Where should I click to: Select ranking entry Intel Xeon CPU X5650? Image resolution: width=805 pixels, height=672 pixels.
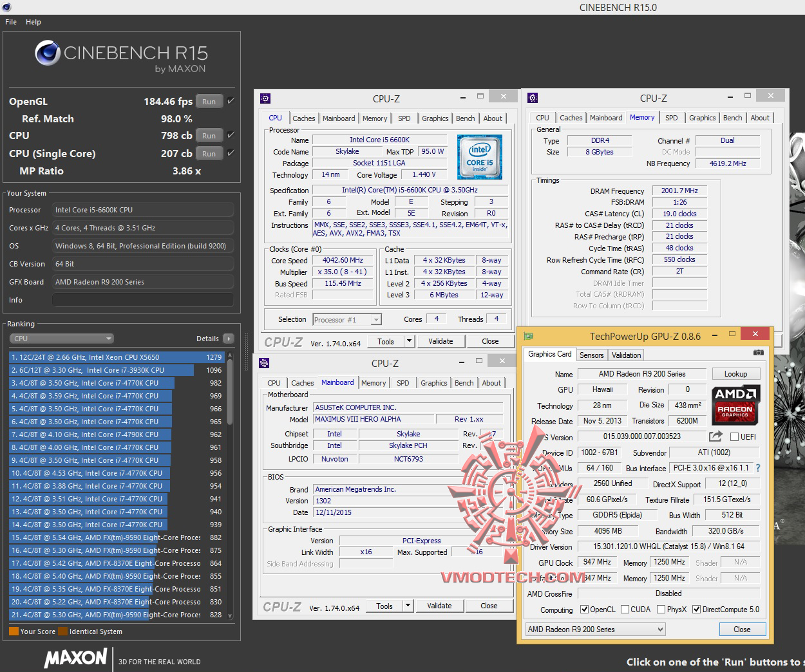(x=116, y=357)
